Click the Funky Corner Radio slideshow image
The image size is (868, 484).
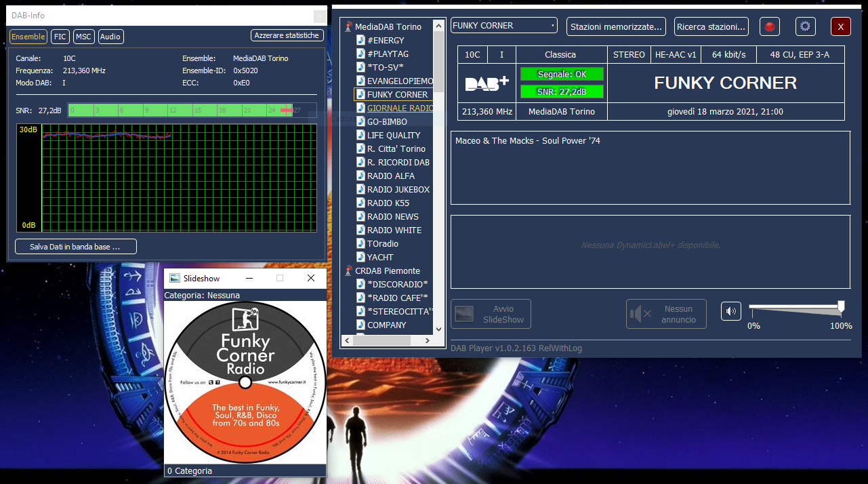(245, 382)
